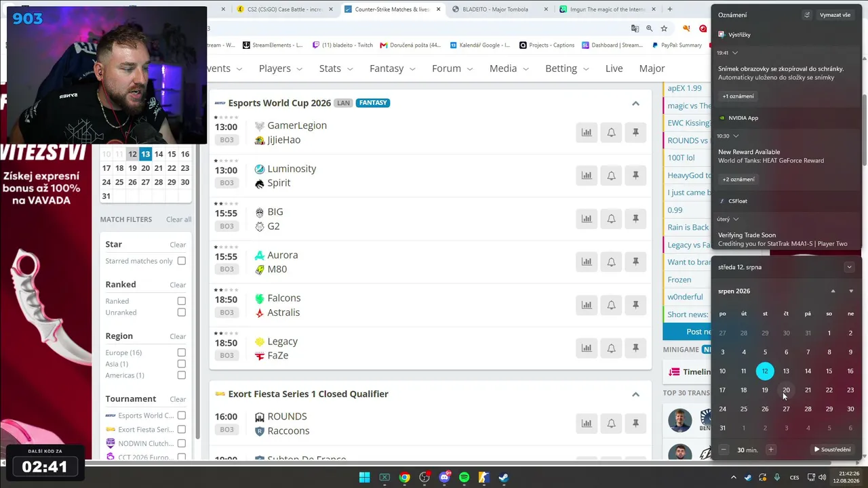Enable the Starred matches only checkbox
This screenshot has height=488, width=868.
tap(182, 261)
